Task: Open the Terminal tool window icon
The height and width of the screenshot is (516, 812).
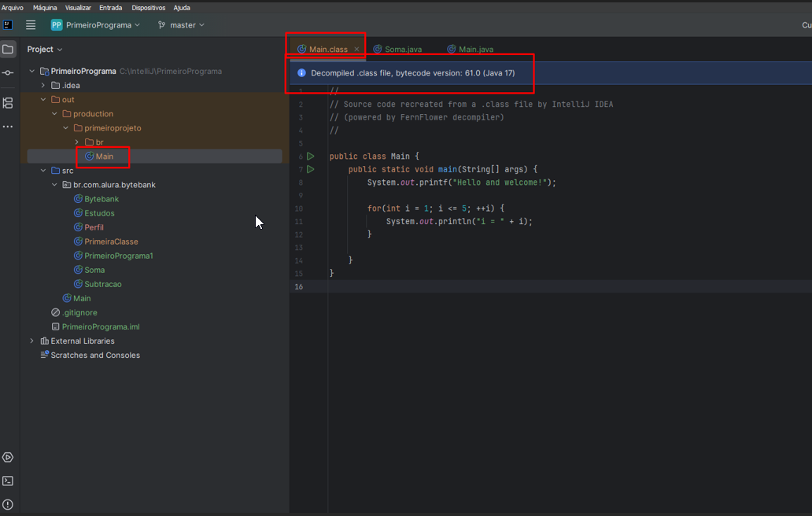Action: 8,481
